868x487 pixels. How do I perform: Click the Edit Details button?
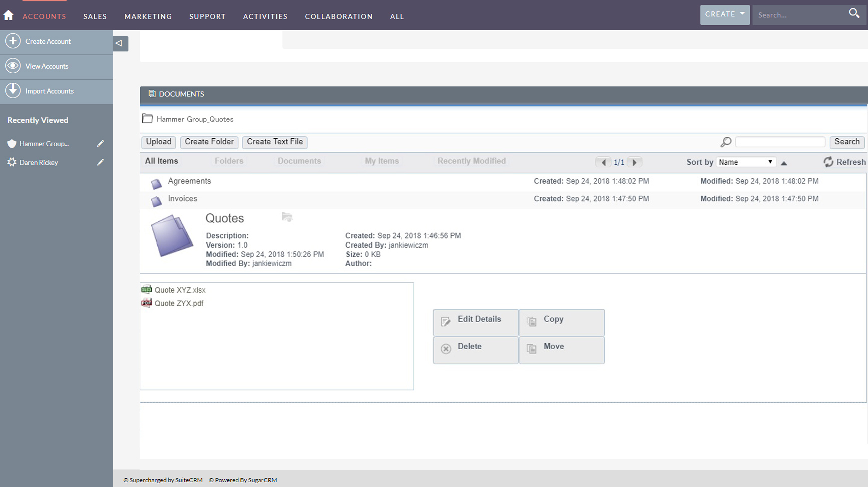[x=476, y=322]
